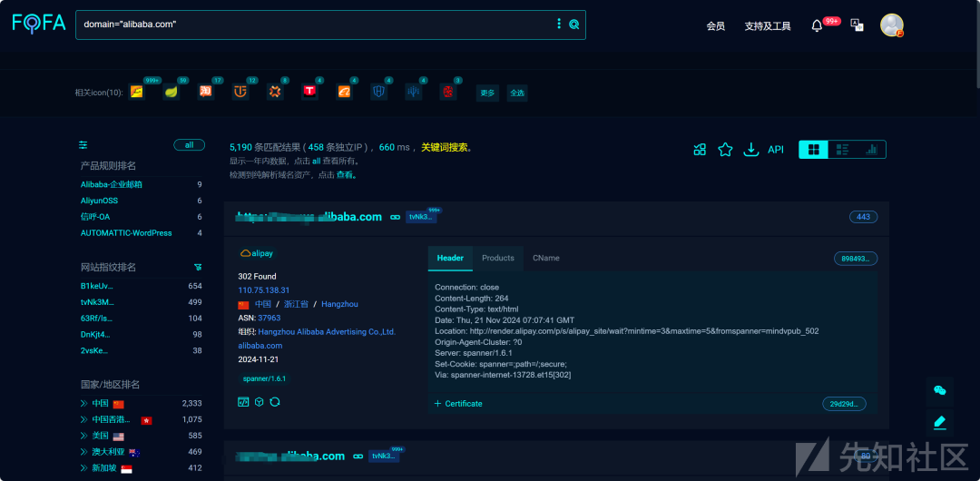The height and width of the screenshot is (481, 980).
Task: Open the user avatar profile
Action: tap(891, 25)
